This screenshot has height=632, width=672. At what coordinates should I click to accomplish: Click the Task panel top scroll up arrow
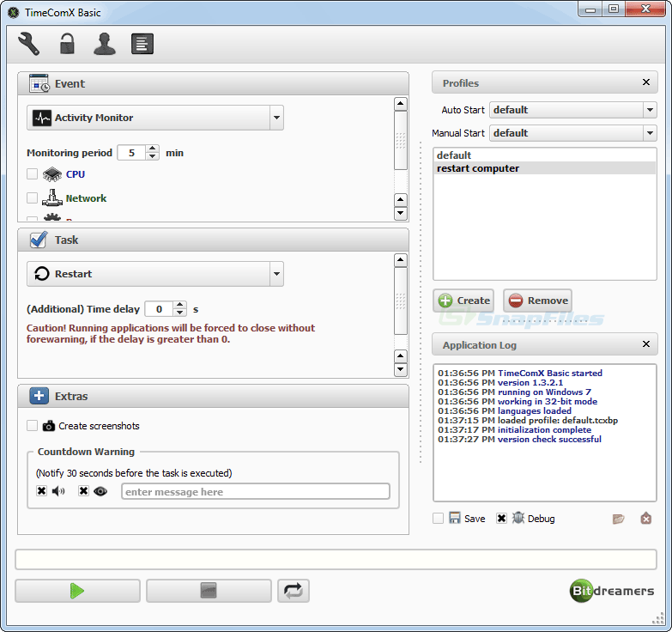[x=400, y=260]
